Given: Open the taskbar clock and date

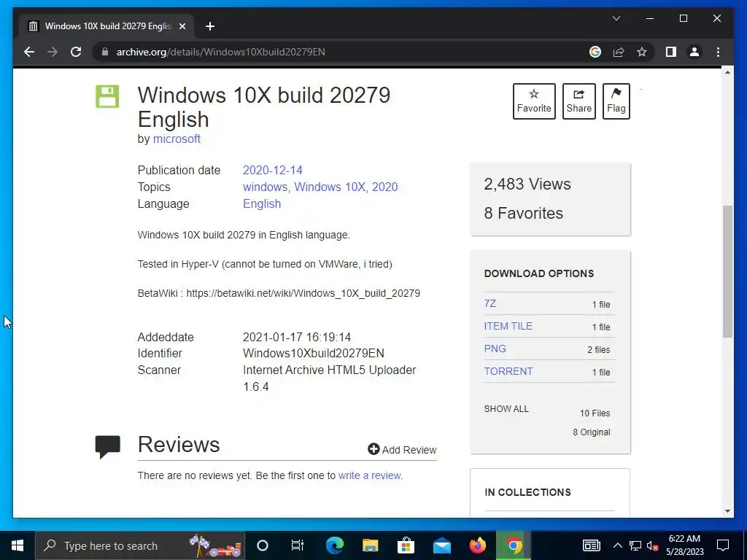Looking at the screenshot, I should click(684, 545).
